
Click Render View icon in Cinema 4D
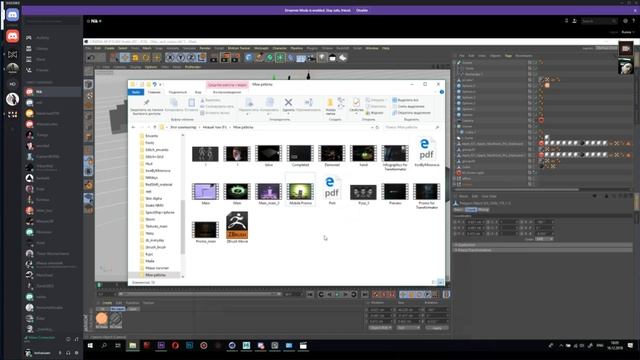[214, 58]
